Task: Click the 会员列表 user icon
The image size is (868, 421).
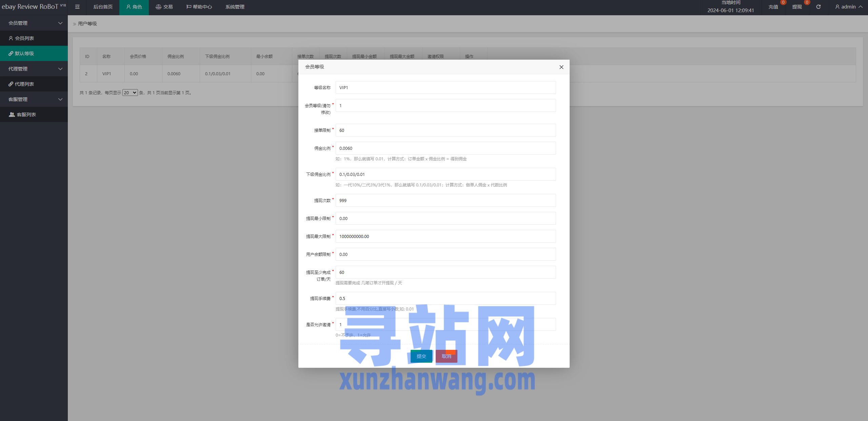Action: (x=11, y=38)
